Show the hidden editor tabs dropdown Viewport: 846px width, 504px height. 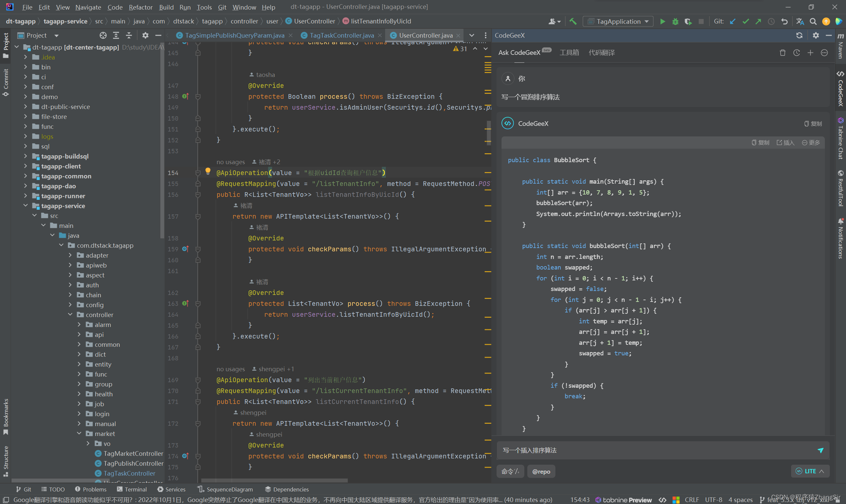[x=472, y=35]
